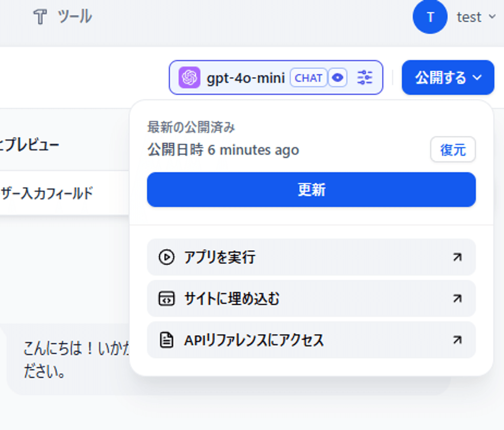Toggle the eye icon in the model selector

point(337,77)
